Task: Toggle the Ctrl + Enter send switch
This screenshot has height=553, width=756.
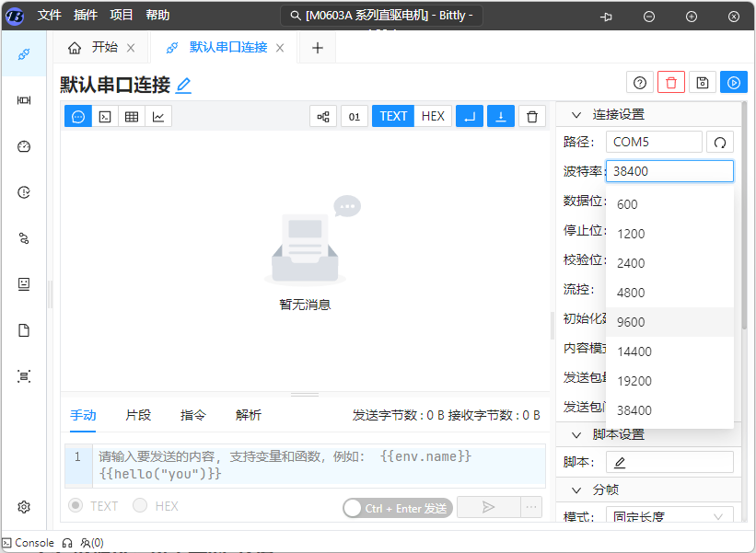Action: point(355,508)
